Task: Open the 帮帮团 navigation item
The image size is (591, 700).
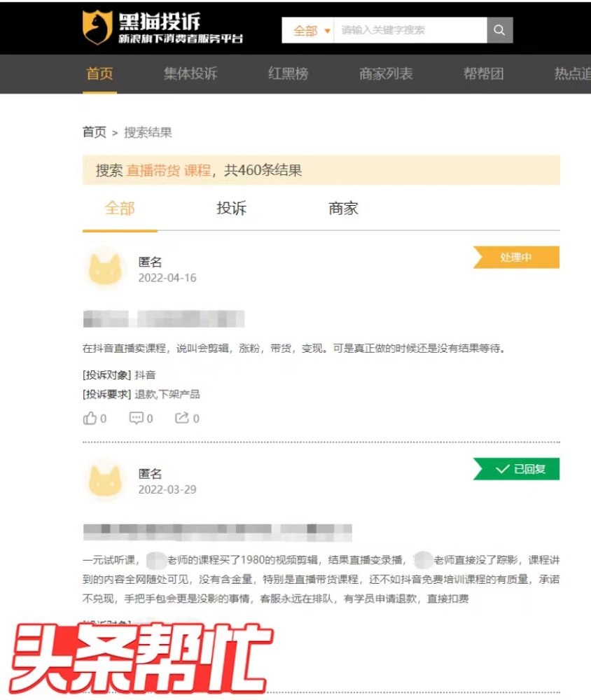Action: pyautogui.click(x=483, y=73)
